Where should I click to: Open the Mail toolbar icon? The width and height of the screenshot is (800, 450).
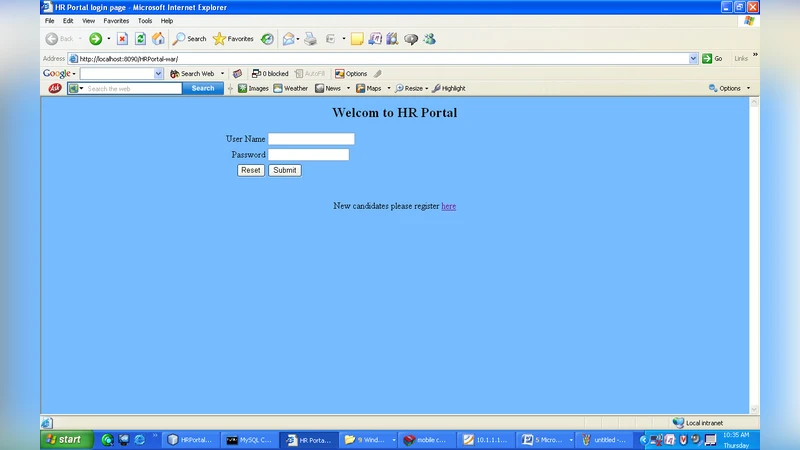(289, 39)
